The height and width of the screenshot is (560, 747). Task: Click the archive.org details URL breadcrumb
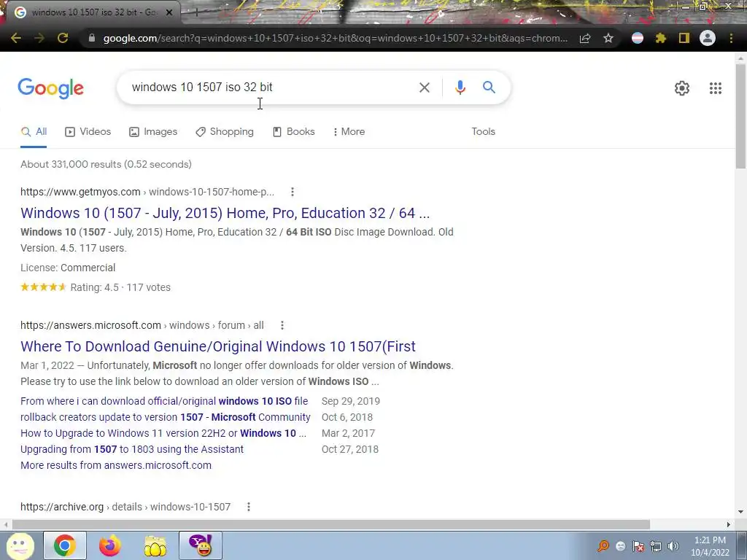[x=125, y=507]
